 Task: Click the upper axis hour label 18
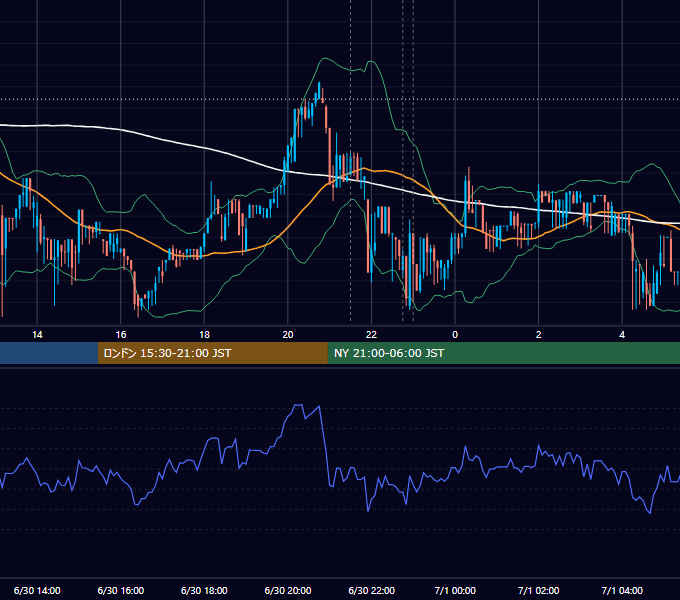tap(204, 335)
